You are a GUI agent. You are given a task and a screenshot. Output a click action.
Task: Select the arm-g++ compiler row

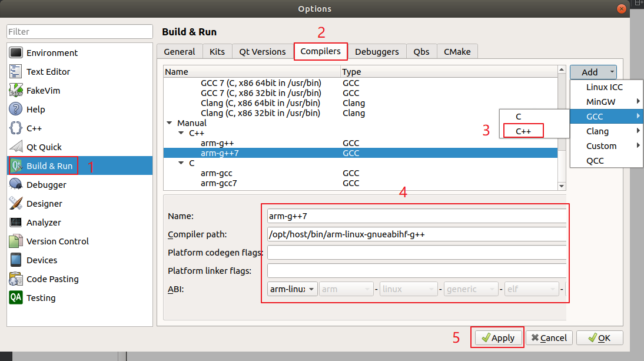[x=360, y=143]
